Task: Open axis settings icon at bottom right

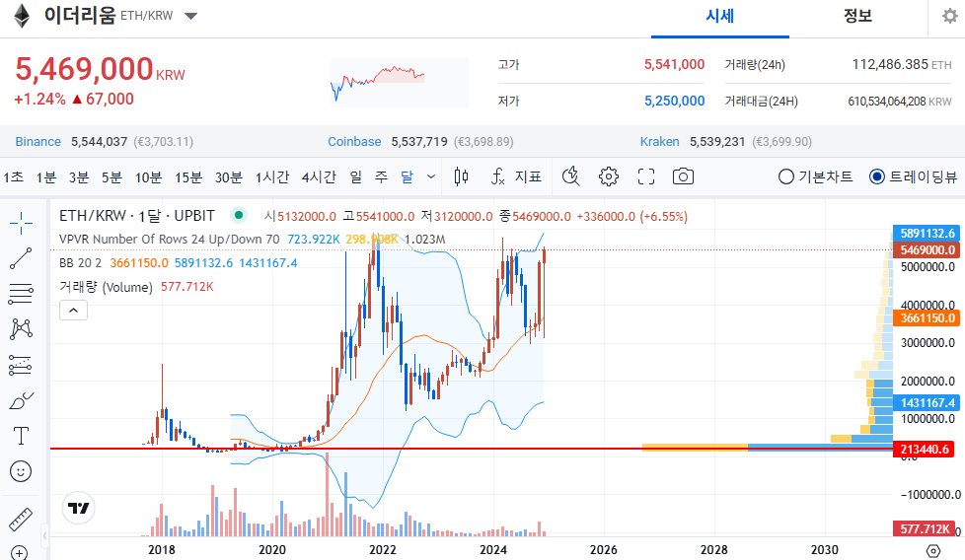Action: click(x=933, y=550)
